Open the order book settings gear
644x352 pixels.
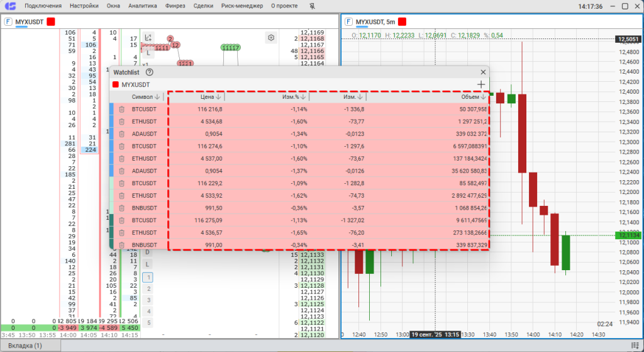271,38
